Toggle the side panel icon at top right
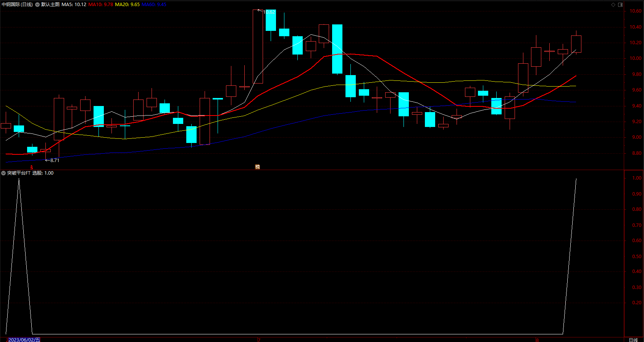The width and height of the screenshot is (644, 342). click(620, 5)
